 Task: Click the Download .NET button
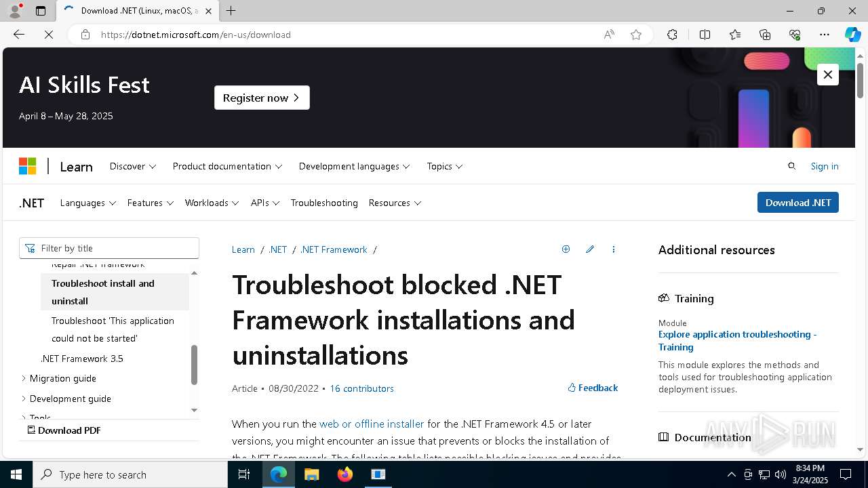(798, 203)
